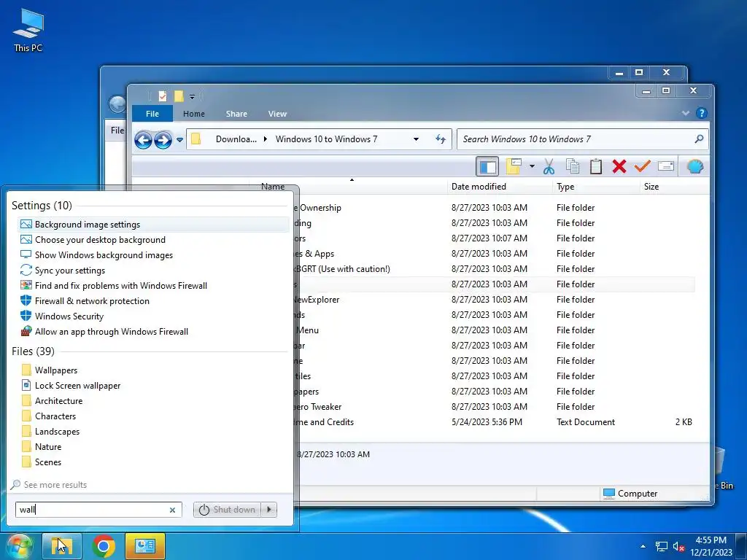Image resolution: width=747 pixels, height=560 pixels.
Task: Expand the breadcrumb arrow after Downloa...
Action: (266, 139)
